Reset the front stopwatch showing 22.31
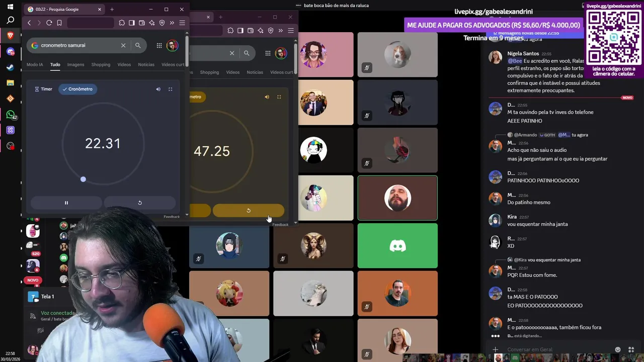This screenshot has height=362, width=644. (x=140, y=203)
